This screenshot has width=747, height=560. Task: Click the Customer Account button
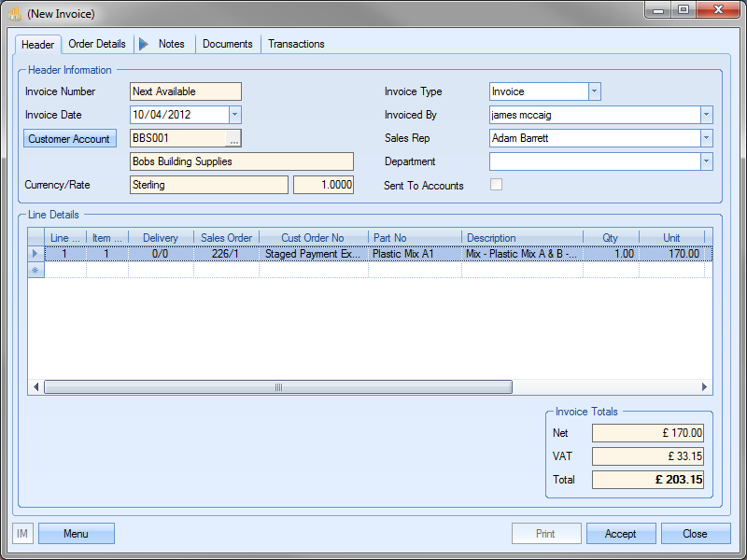(69, 139)
